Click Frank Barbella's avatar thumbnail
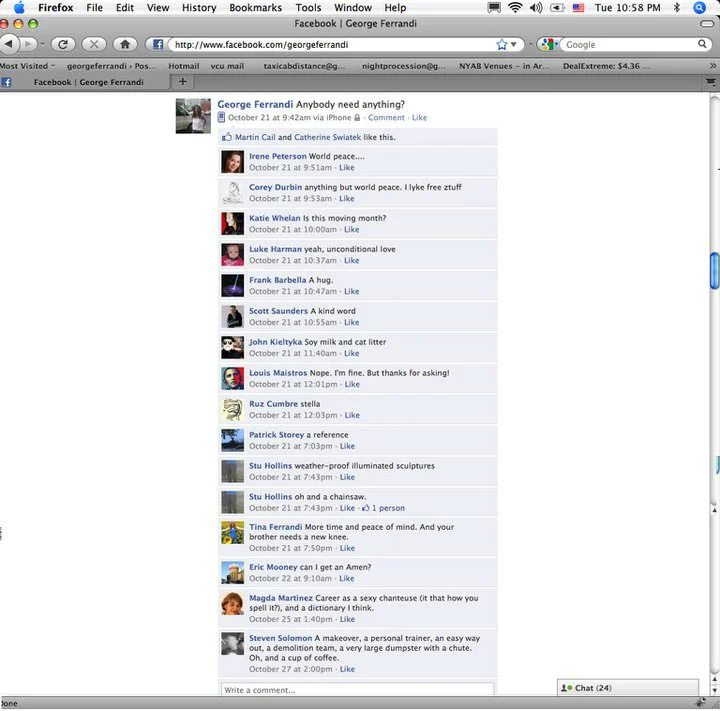The height and width of the screenshot is (711, 720). [233, 285]
